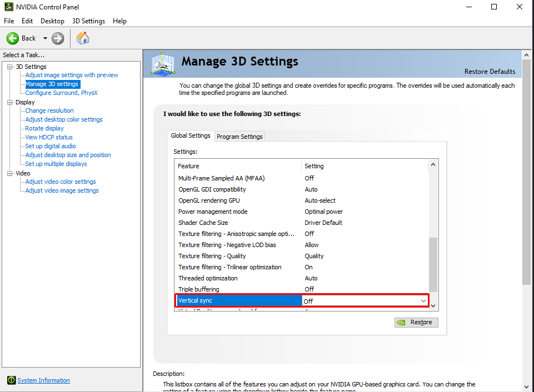The height and width of the screenshot is (392, 534).
Task: Select the Shader Cache Size row
Action: click(301, 223)
